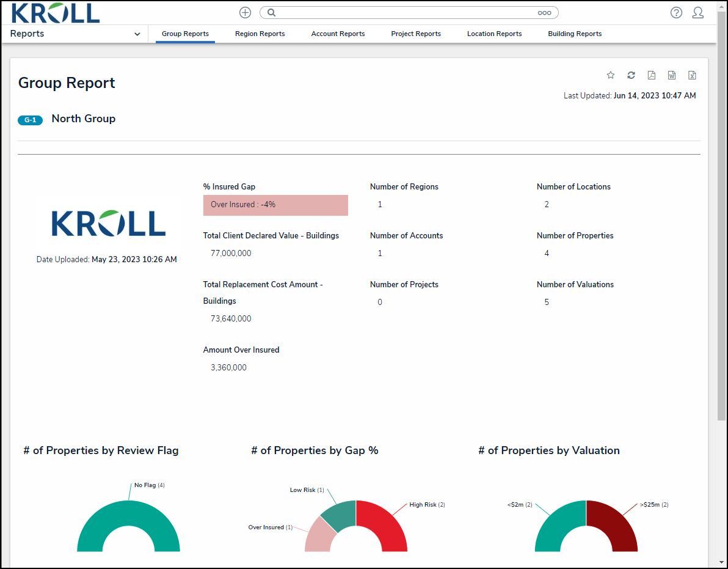Expand the Reports dropdown

coord(137,34)
